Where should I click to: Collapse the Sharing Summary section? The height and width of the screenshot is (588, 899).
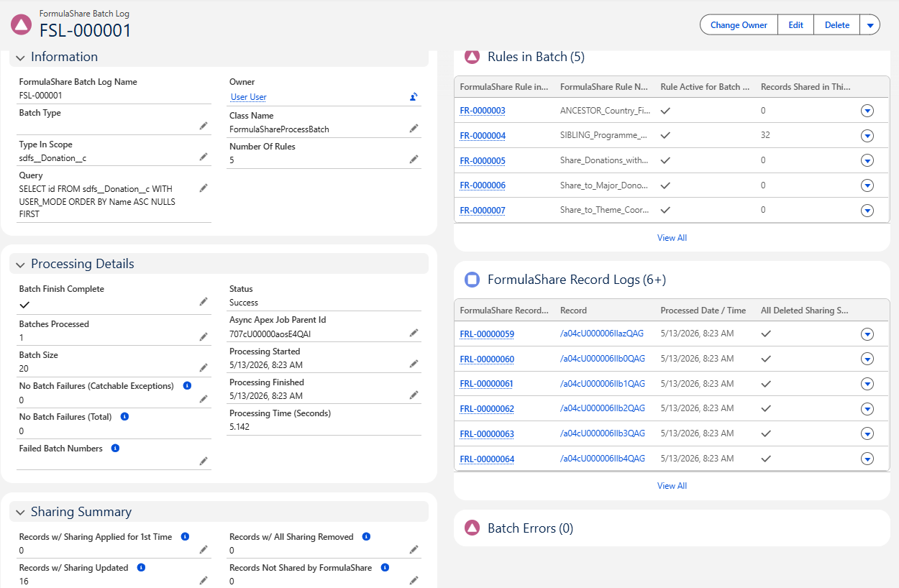19,512
